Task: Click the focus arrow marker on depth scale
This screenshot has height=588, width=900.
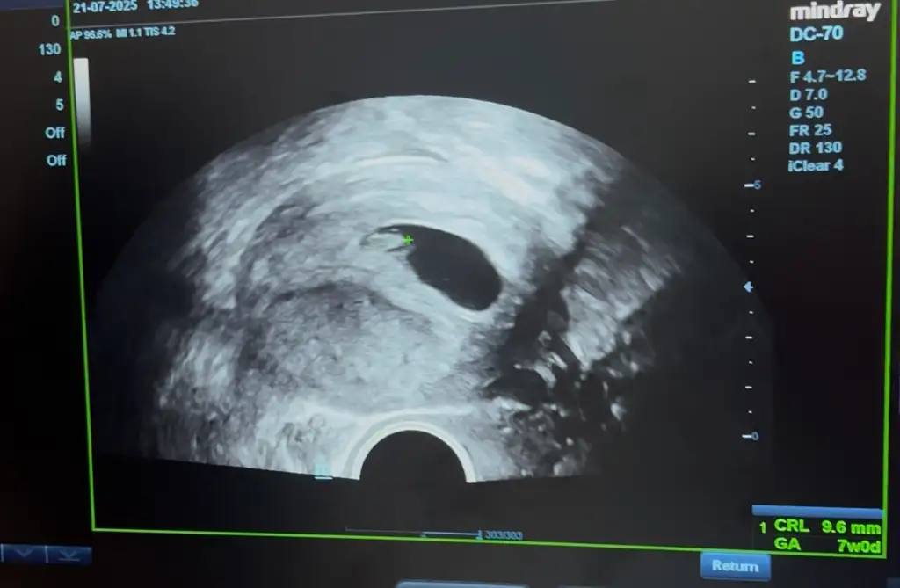Action: coord(748,287)
